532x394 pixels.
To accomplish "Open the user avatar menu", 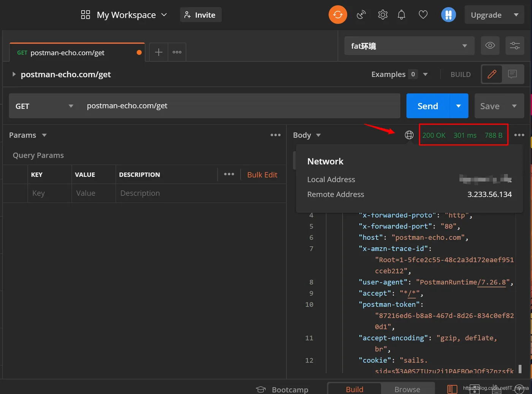I will (448, 15).
